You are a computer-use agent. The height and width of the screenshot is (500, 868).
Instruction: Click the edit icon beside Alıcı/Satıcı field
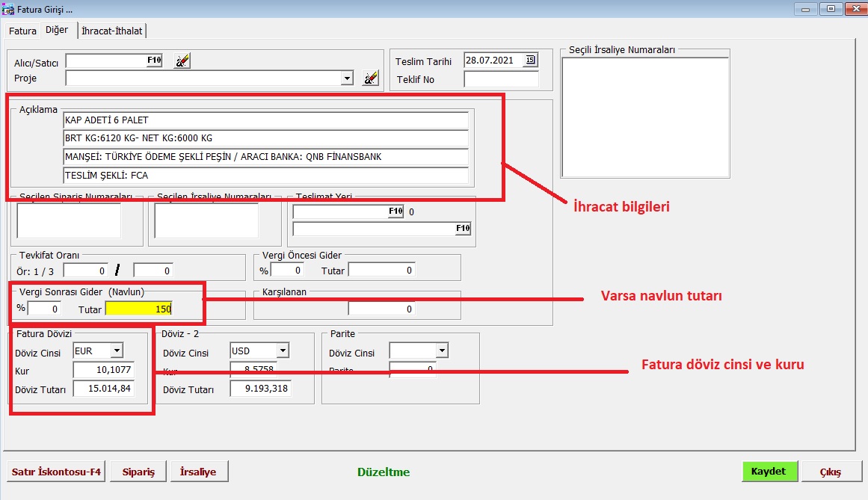click(x=182, y=61)
